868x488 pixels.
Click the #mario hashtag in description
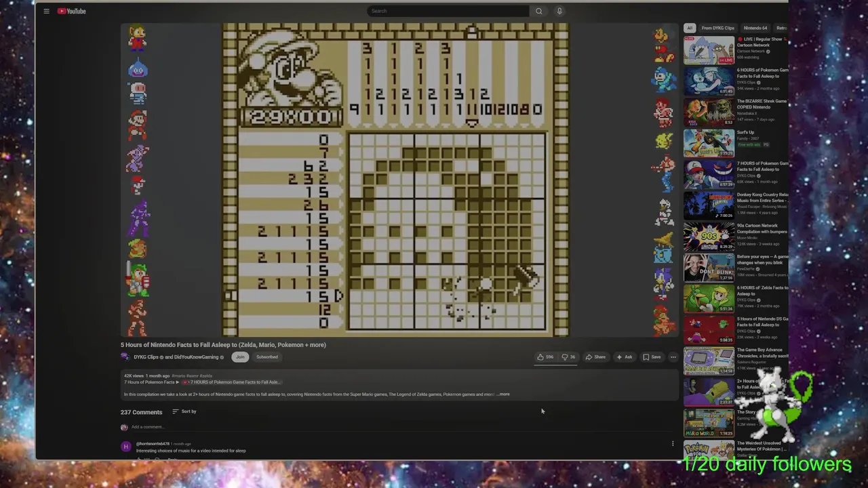tap(178, 375)
